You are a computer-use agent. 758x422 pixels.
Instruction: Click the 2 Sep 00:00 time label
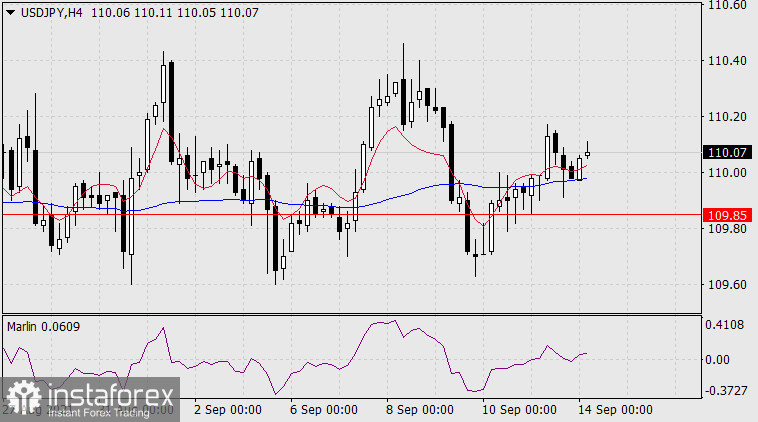228,410
